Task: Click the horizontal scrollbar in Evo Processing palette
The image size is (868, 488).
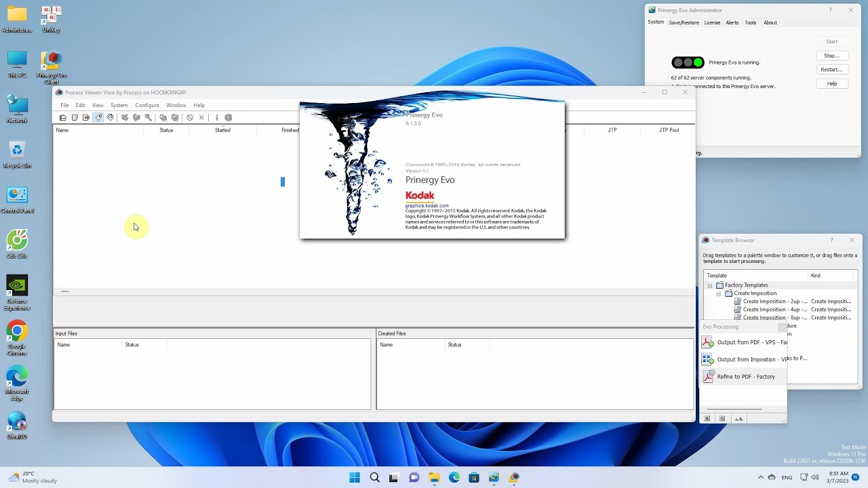Action: [734, 409]
